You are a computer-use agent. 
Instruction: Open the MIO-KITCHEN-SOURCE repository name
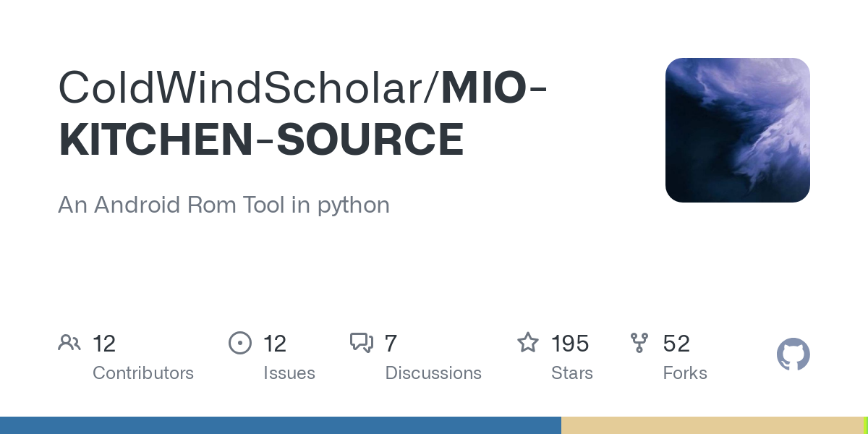click(x=303, y=114)
